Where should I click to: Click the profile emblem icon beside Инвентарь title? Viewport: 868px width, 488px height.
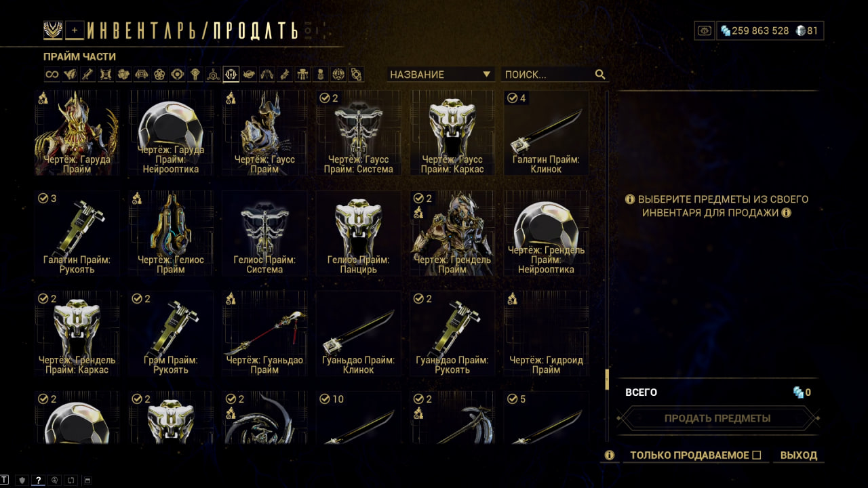point(53,30)
